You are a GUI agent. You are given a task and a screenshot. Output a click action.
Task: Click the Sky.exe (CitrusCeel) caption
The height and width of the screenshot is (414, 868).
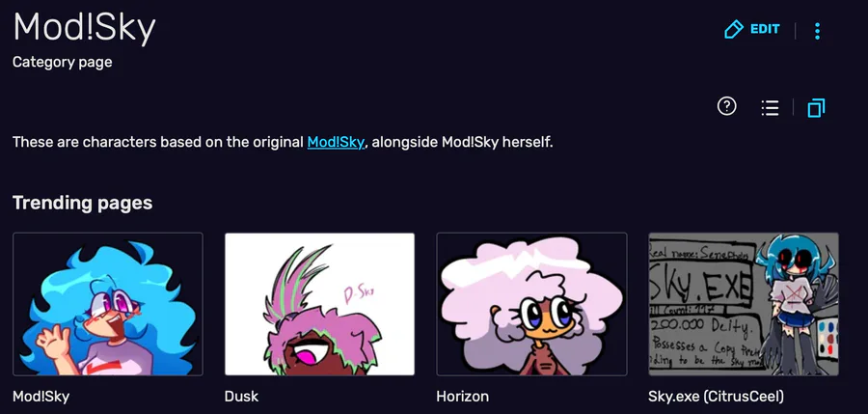(716, 397)
